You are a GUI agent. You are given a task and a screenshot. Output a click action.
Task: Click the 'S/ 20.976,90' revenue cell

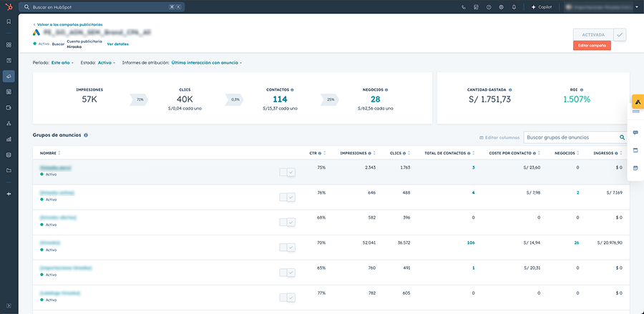click(x=610, y=242)
